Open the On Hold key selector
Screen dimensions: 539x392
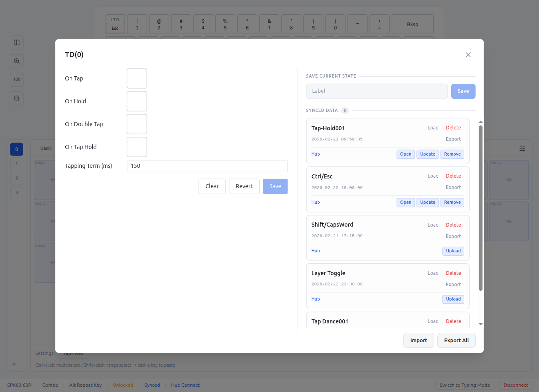point(137,101)
